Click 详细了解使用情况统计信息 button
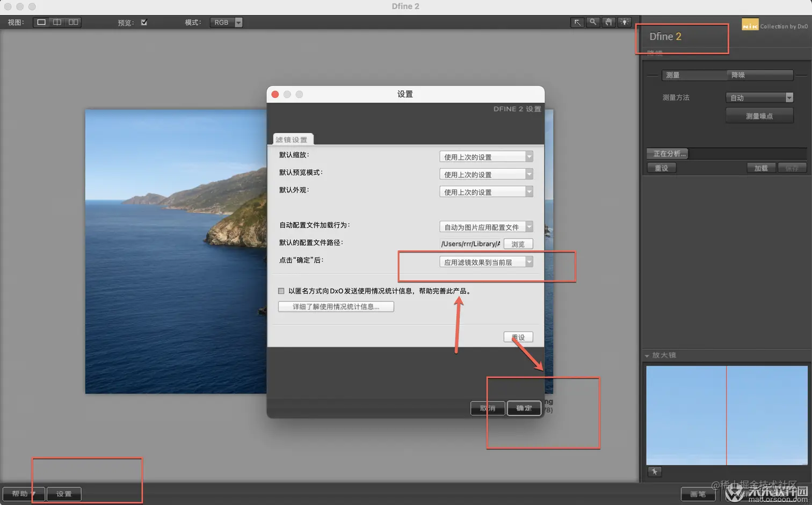 [x=336, y=307]
